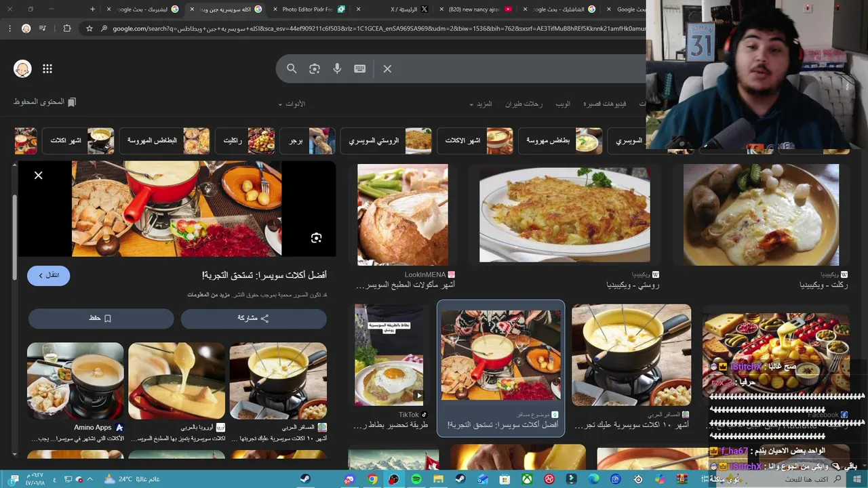Open Microsoft Edge from the taskbar
The image size is (868, 488).
tap(593, 479)
